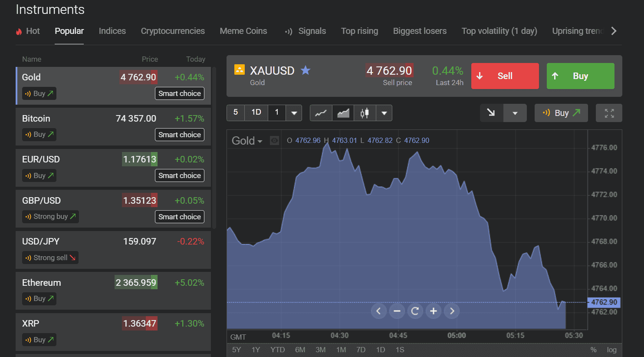The width and height of the screenshot is (644, 357).
Task: Add XAUUSD to favorites with the star
Action: pos(306,70)
